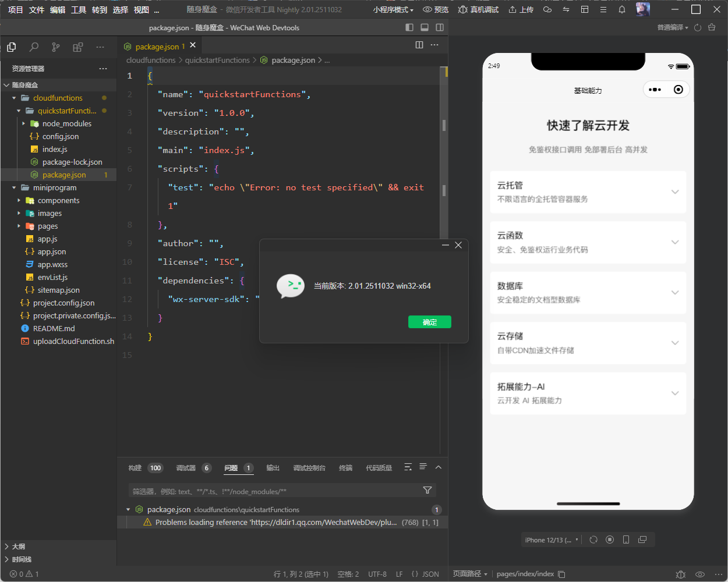Image resolution: width=728 pixels, height=582 pixels.
Task: Open the 编辑 menu
Action: (58, 10)
